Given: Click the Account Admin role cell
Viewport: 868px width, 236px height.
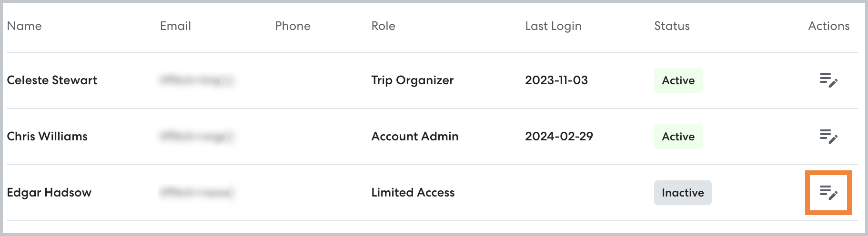Looking at the screenshot, I should 414,137.
